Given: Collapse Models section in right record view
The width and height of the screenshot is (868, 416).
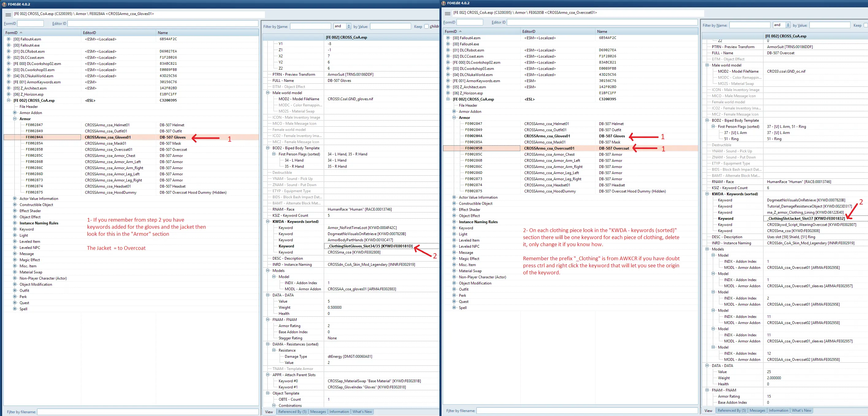Looking at the screenshot, I should 707,249.
